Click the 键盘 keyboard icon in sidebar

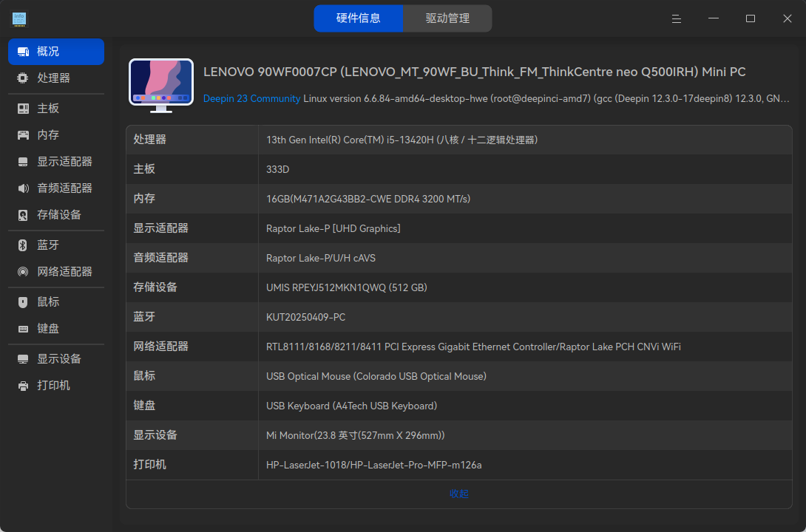click(x=23, y=329)
